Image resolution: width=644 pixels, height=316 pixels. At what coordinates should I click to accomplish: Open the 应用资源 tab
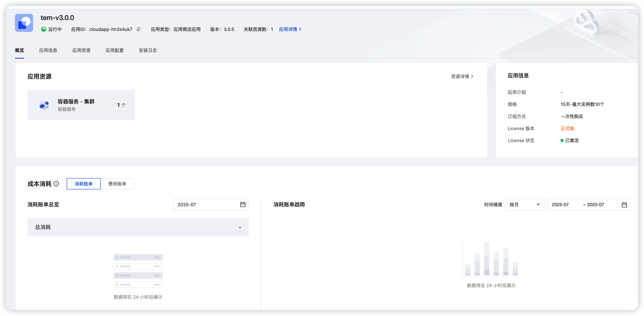tap(81, 50)
